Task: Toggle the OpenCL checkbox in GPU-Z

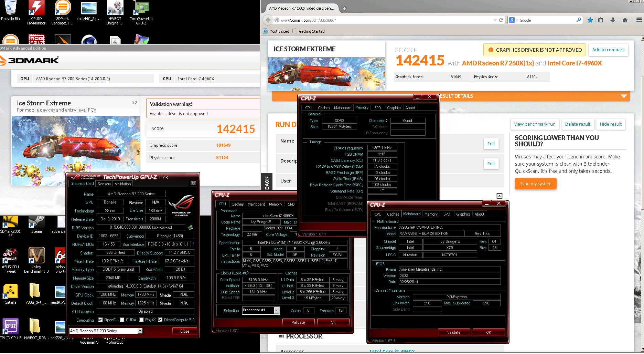Action: tap(100, 320)
